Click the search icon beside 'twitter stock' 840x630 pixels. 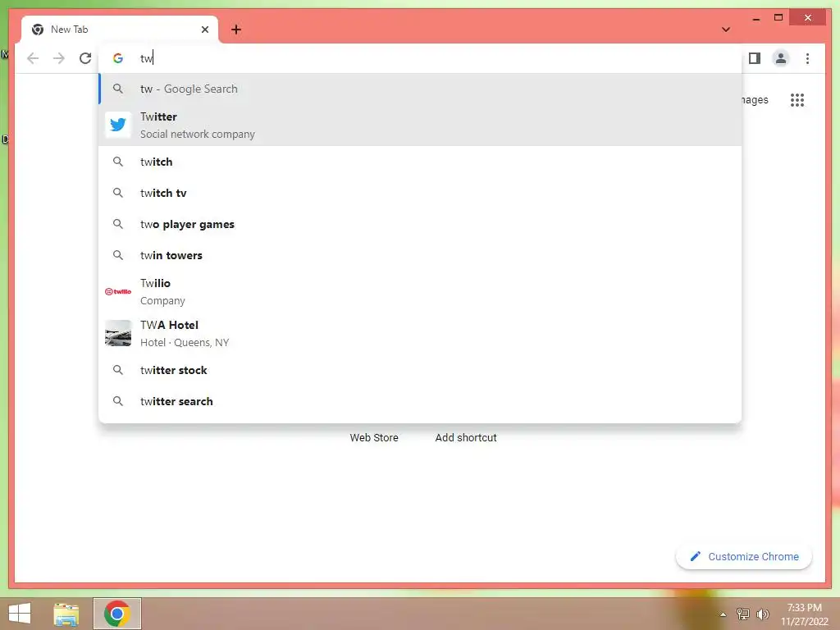click(x=118, y=370)
